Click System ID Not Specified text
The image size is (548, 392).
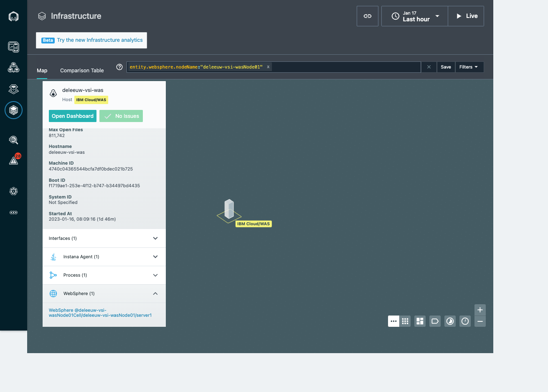coord(63,203)
